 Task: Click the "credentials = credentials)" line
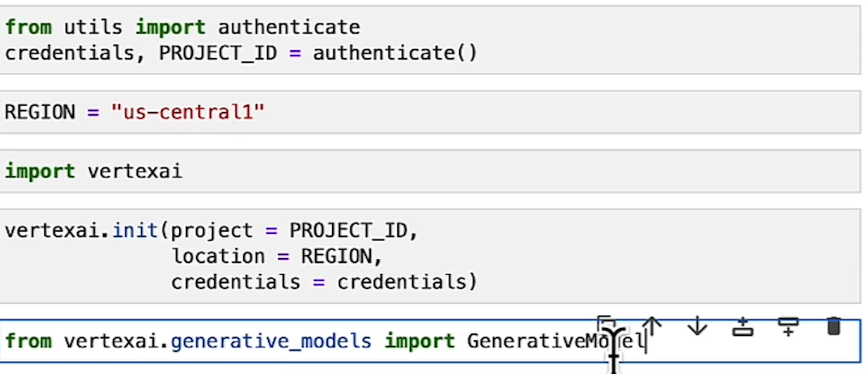click(324, 282)
